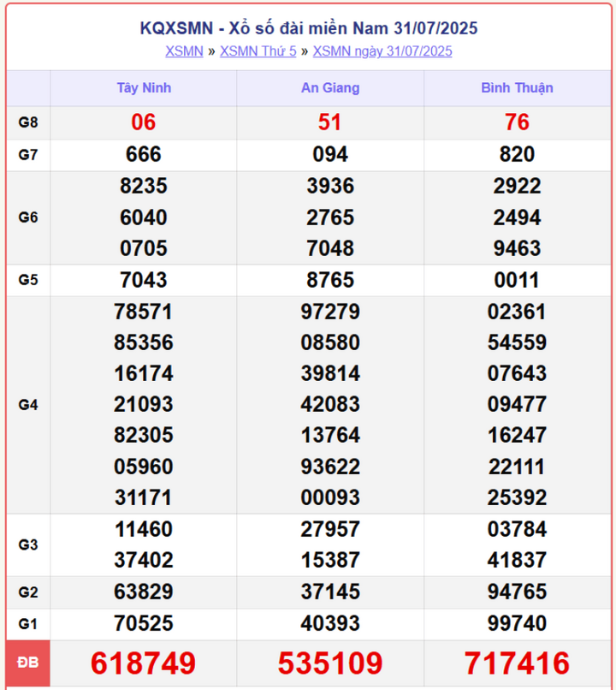
Task: Click G4 number 97279
Action: coord(330,312)
